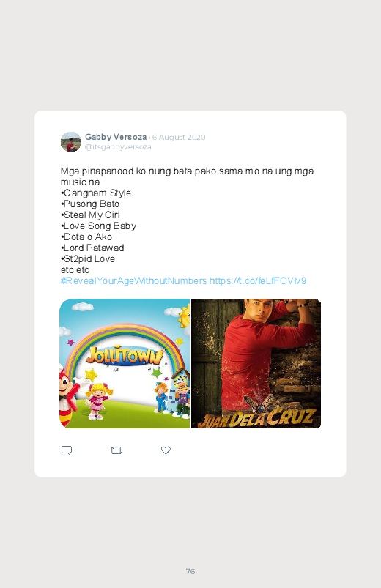Image resolution: width=381 pixels, height=588 pixels.
Task: Like the tweet with the heart icon
Action: point(166,450)
